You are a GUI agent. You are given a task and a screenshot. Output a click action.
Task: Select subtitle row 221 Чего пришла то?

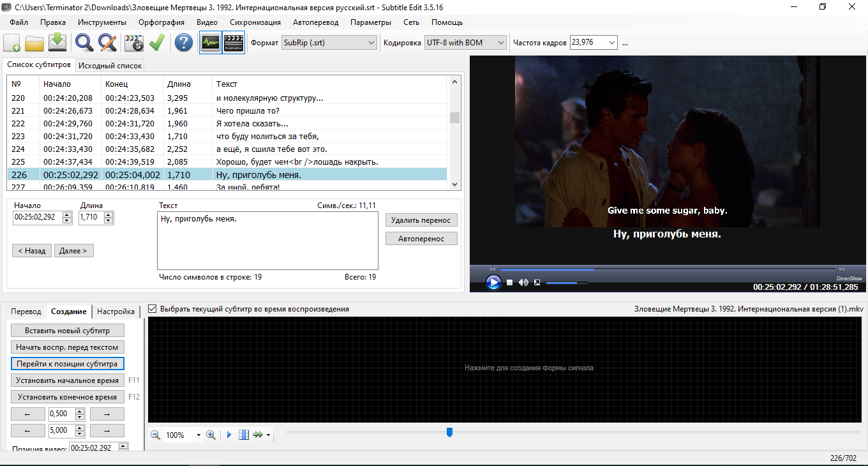coord(228,111)
